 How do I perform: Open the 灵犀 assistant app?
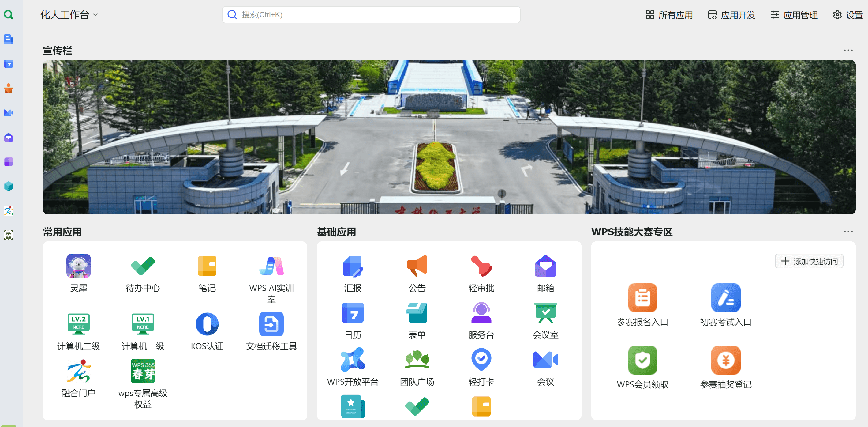(x=79, y=266)
